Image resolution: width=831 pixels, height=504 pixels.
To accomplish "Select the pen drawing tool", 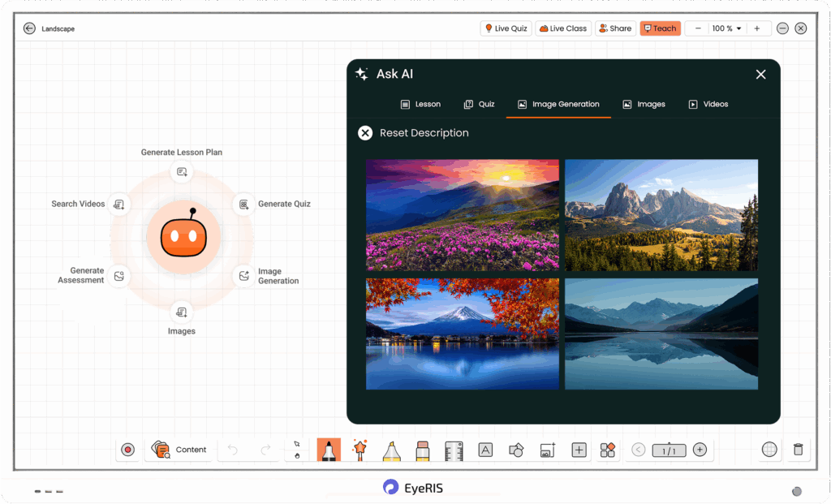I will pyautogui.click(x=329, y=450).
